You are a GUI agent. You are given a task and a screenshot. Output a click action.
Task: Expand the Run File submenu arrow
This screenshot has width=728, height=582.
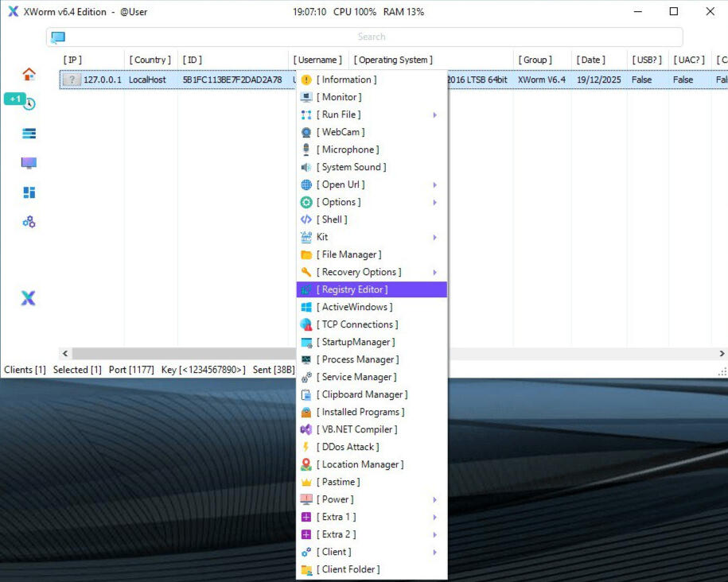tap(435, 114)
